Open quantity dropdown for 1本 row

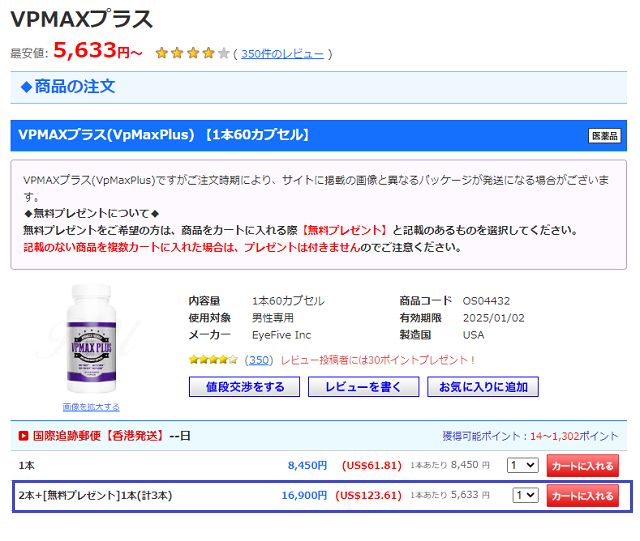coord(523,465)
